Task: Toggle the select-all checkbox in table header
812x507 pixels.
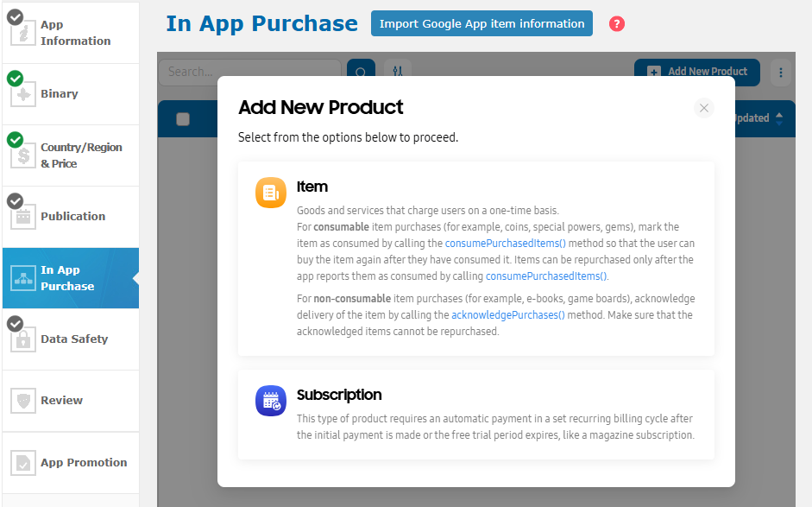Action: click(183, 119)
